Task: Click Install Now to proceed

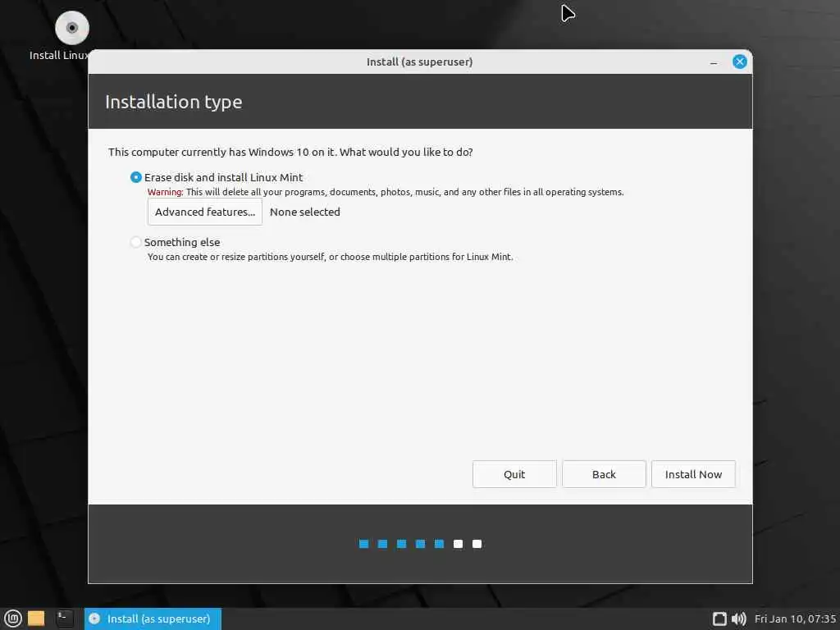Action: [693, 474]
